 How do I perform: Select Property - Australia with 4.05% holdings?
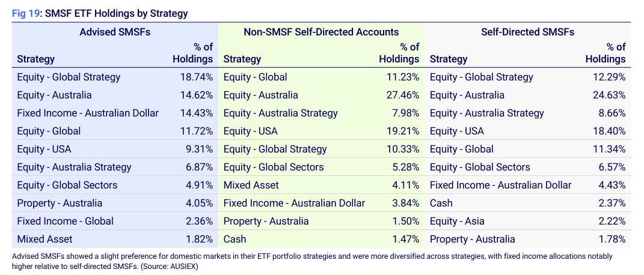(60, 203)
